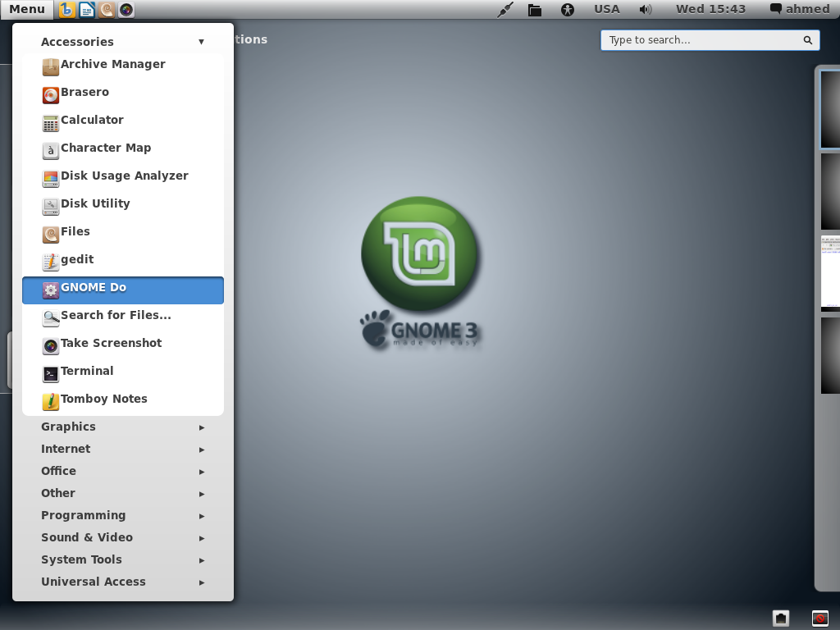Focus the Type to search field
The height and width of the screenshot is (630, 840).
click(710, 40)
